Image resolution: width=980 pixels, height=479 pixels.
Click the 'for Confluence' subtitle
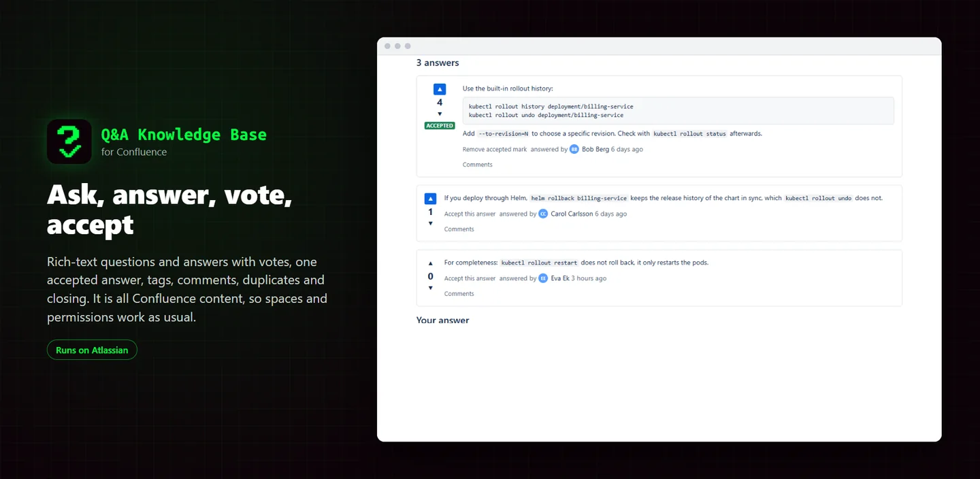(134, 152)
